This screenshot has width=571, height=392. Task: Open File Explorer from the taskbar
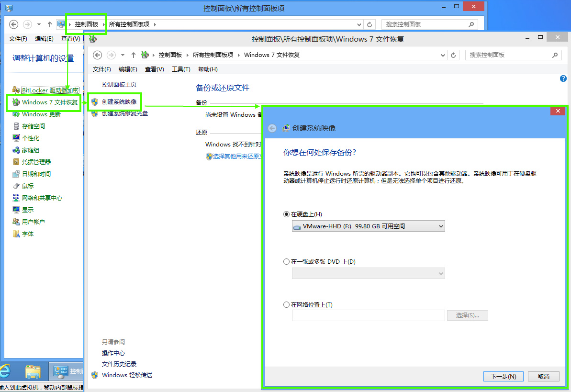tap(33, 371)
